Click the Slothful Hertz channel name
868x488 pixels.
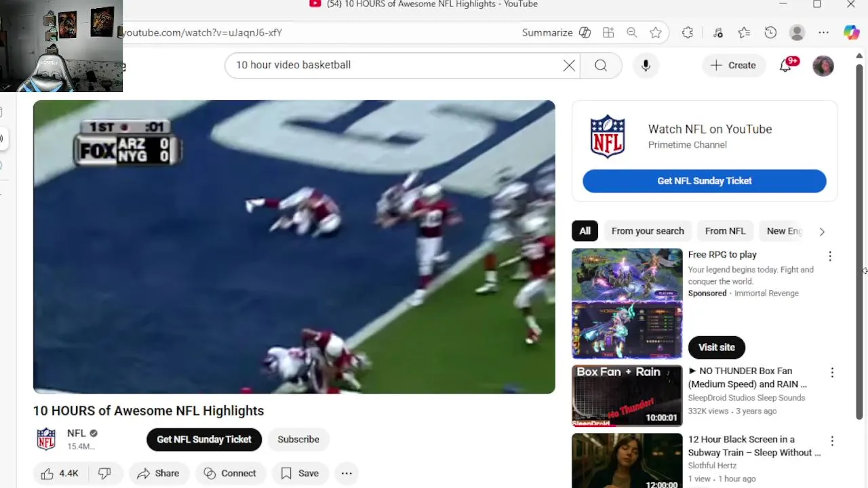coord(712,466)
